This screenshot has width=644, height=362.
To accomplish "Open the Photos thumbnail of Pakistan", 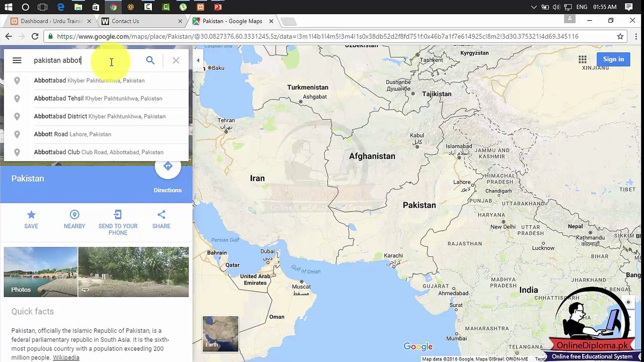I will pos(41,271).
